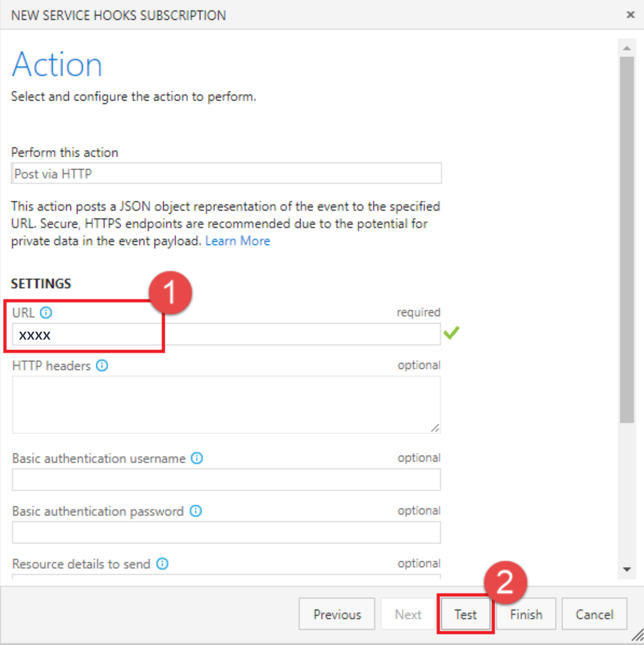
Task: Click the scrollbar down arrow
Action: (x=627, y=569)
